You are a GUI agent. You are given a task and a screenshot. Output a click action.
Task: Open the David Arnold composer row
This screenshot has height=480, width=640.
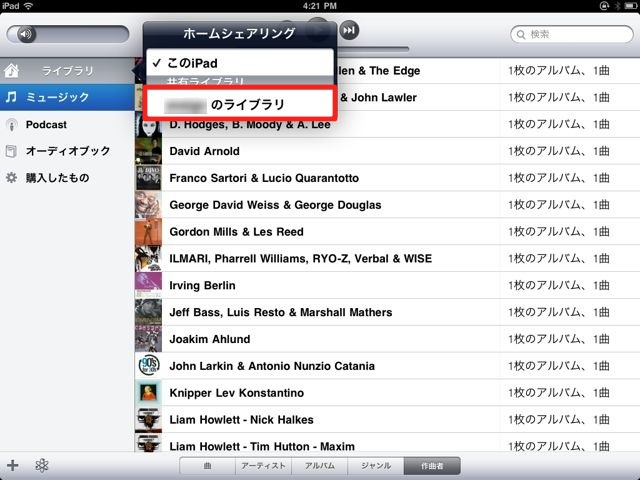pos(387,151)
